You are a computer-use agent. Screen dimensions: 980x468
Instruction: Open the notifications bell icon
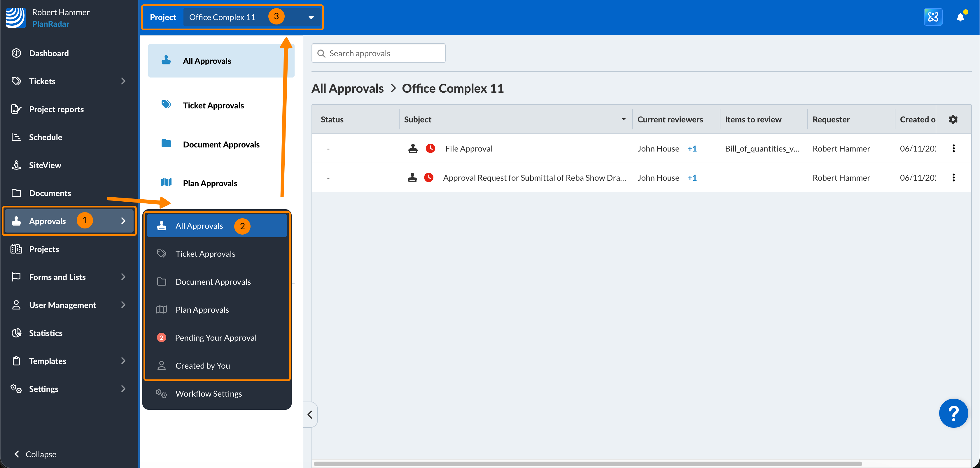click(x=960, y=17)
